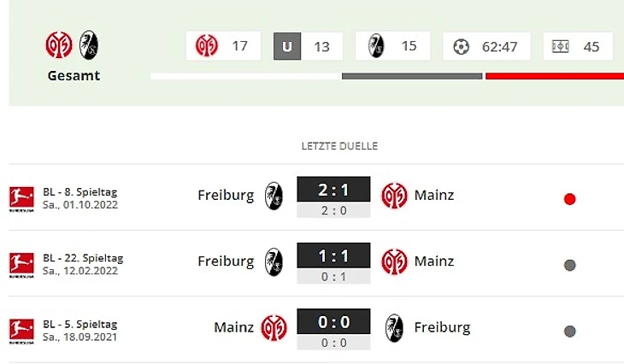Click the red segment of the balance bar

pyautogui.click(x=555, y=76)
